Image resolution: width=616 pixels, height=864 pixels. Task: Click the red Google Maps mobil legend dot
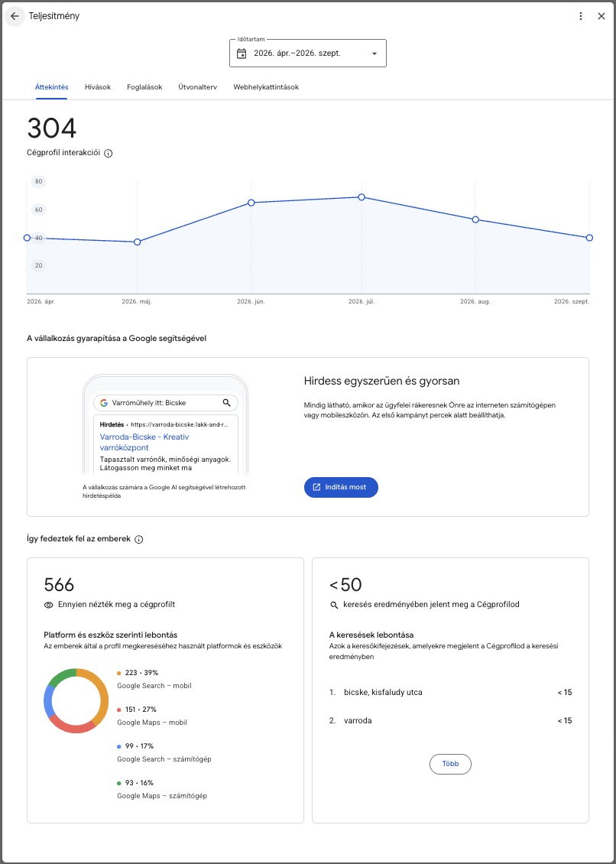coord(119,709)
